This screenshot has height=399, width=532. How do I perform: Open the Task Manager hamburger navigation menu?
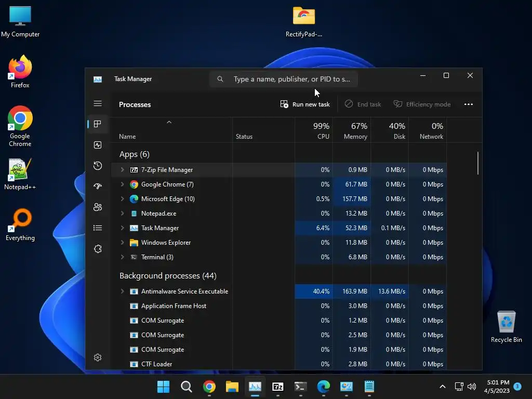pos(98,103)
